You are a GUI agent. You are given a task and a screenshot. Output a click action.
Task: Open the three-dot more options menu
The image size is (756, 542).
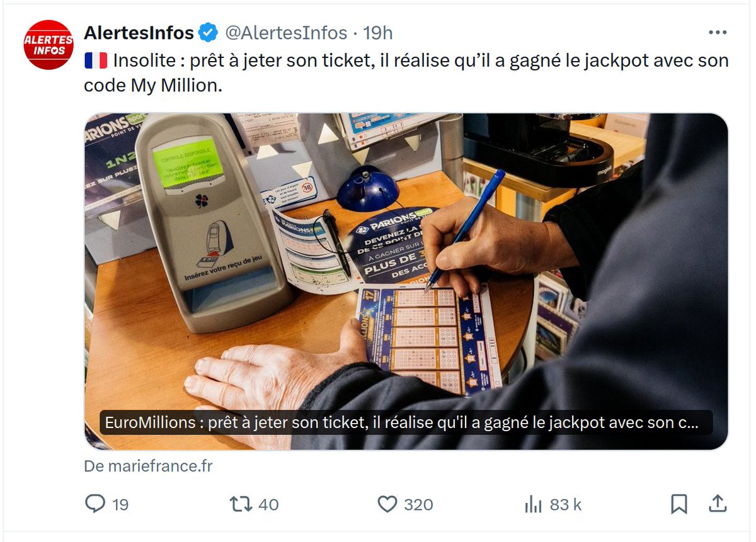718,32
